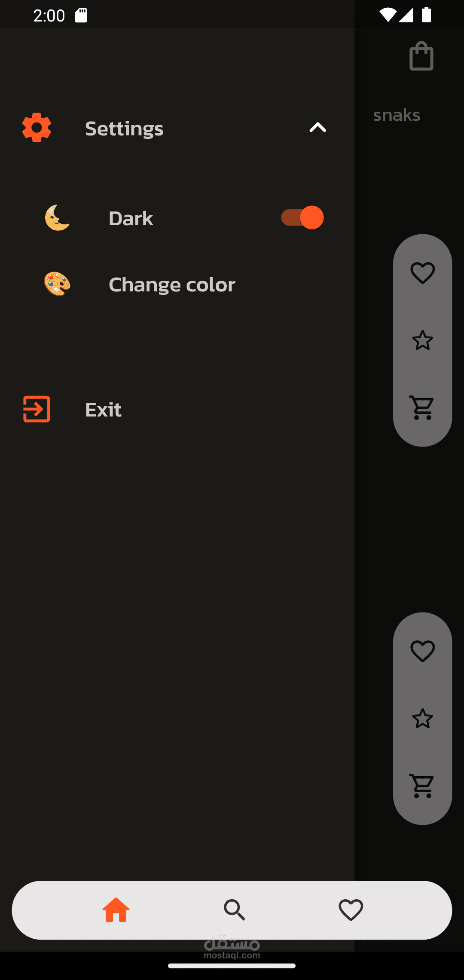Open Search from the bottom navigation bar
The width and height of the screenshot is (464, 980).
pyautogui.click(x=234, y=910)
